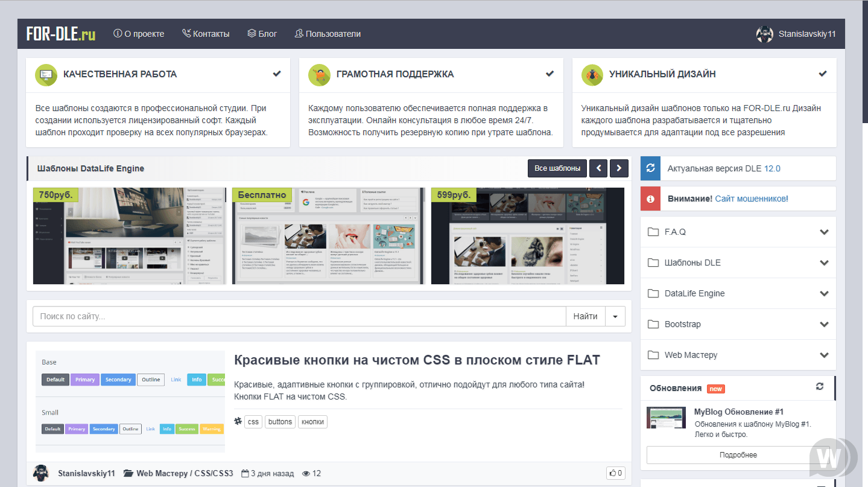This screenshot has width=868, height=487.
Task: Click the calendar icon beside 3 дня назад
Action: pos(245,474)
